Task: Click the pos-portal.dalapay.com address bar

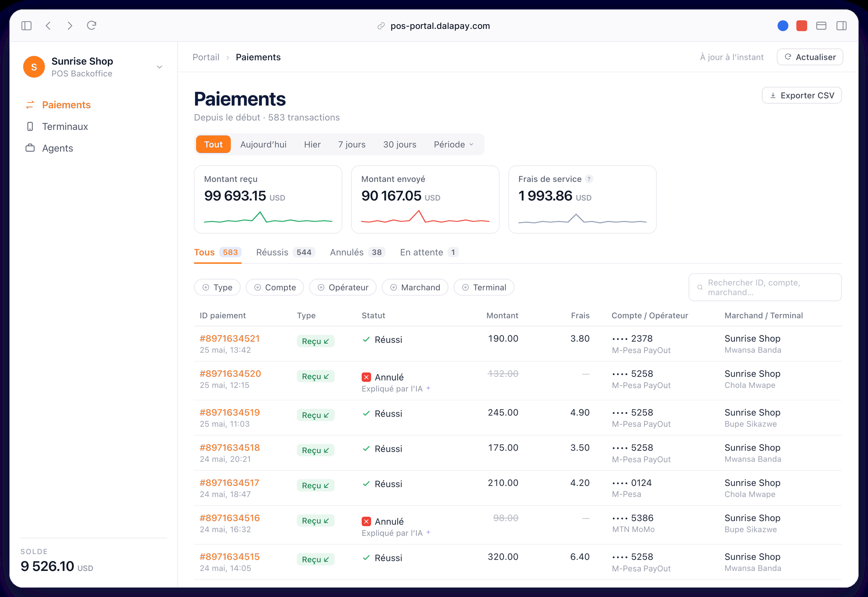Action: tap(440, 26)
